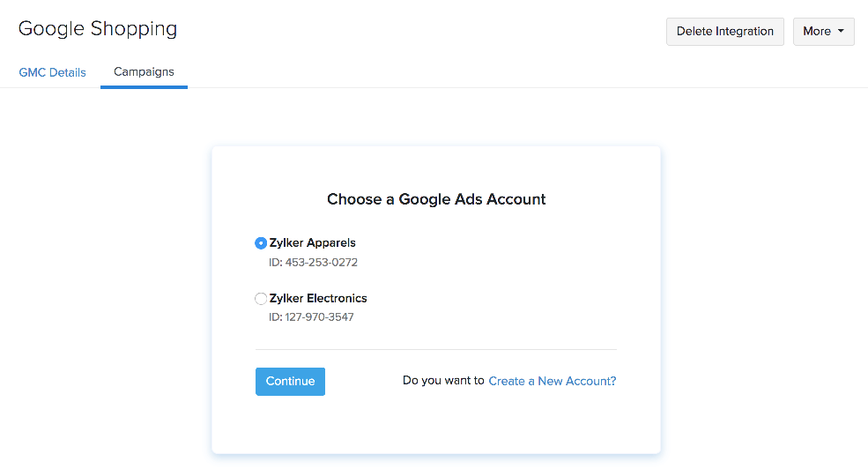This screenshot has height=469, width=868.
Task: Click the Google Shopping page title
Action: tap(98, 28)
